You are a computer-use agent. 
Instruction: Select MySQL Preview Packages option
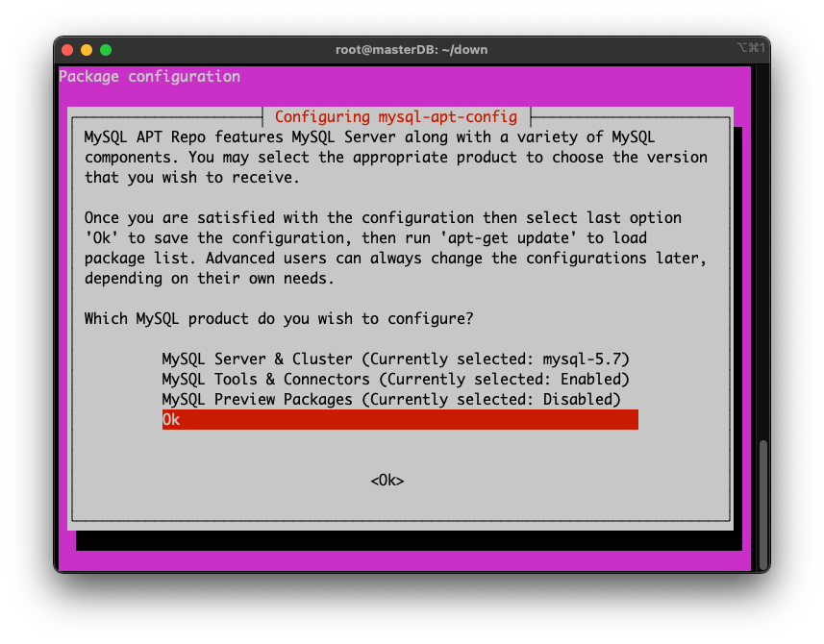click(x=391, y=399)
